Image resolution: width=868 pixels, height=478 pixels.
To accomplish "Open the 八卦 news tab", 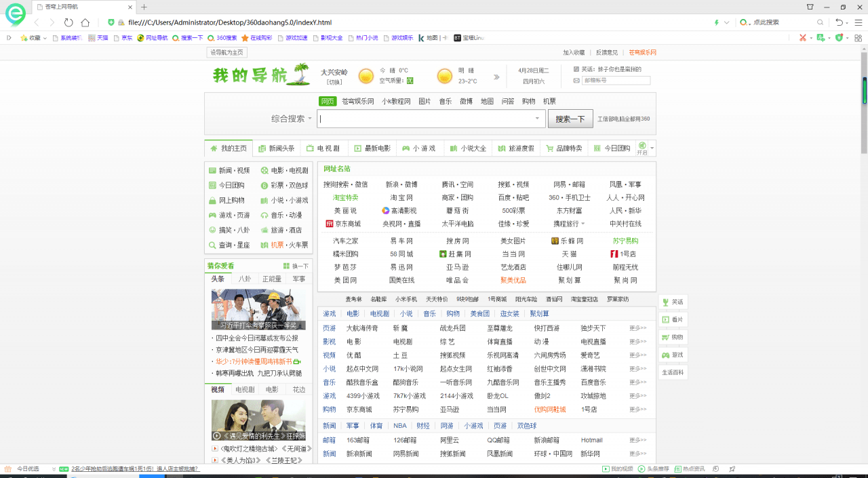I will [245, 279].
